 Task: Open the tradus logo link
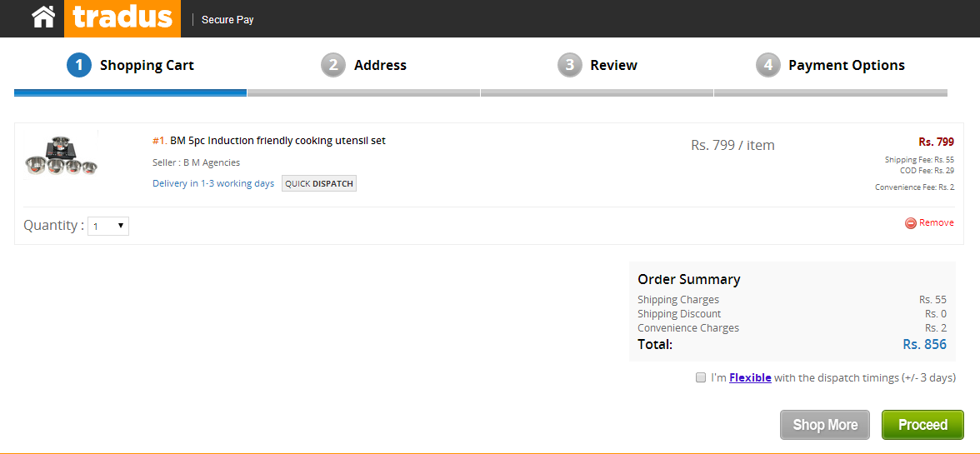tap(122, 18)
